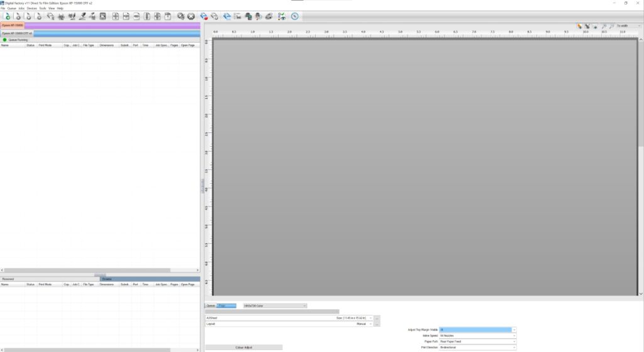This screenshot has width=644, height=352.
Task: Click the checklist with eye toolbar icon
Action: 282,16
